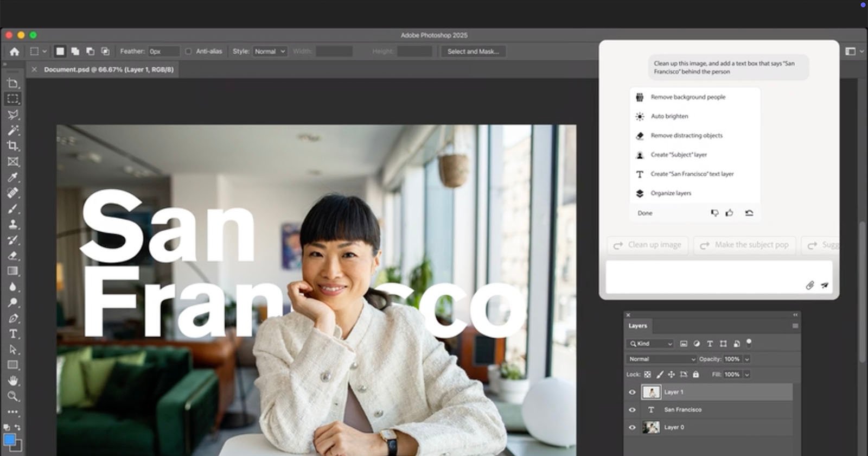Click the thumbs up feedback icon
The image size is (868, 456).
(x=729, y=213)
